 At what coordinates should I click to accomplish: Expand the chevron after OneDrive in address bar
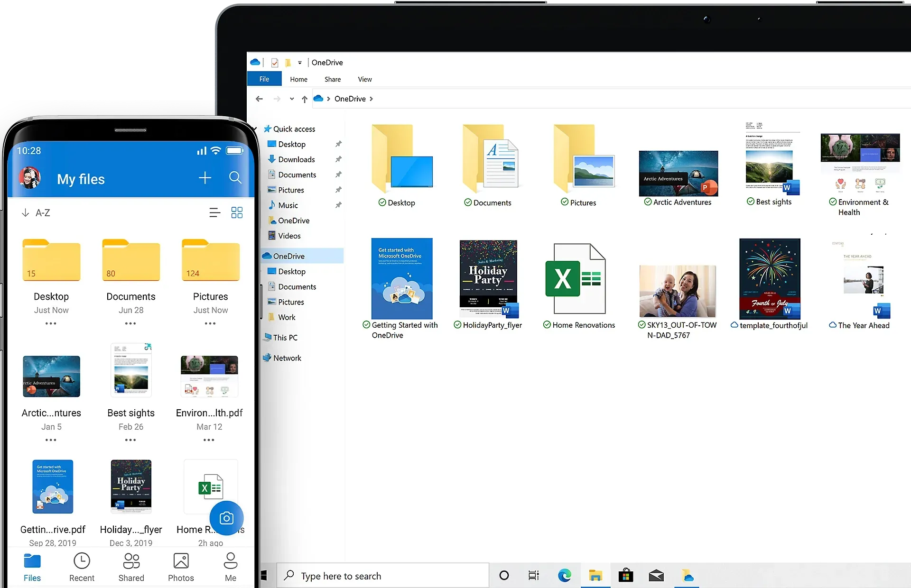[371, 99]
